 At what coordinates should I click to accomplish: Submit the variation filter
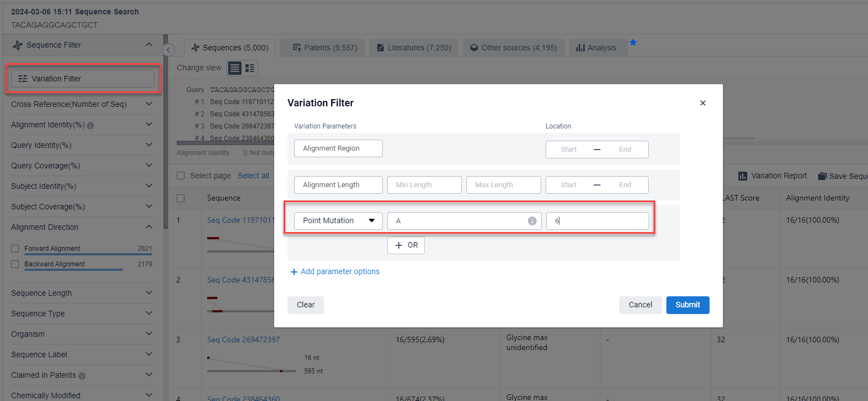point(687,305)
